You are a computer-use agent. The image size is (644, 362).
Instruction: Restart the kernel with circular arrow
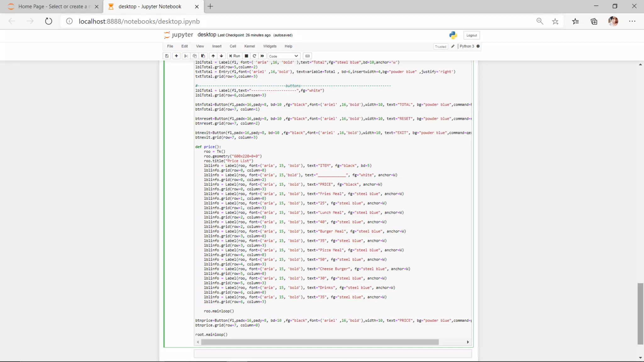pos(254,56)
